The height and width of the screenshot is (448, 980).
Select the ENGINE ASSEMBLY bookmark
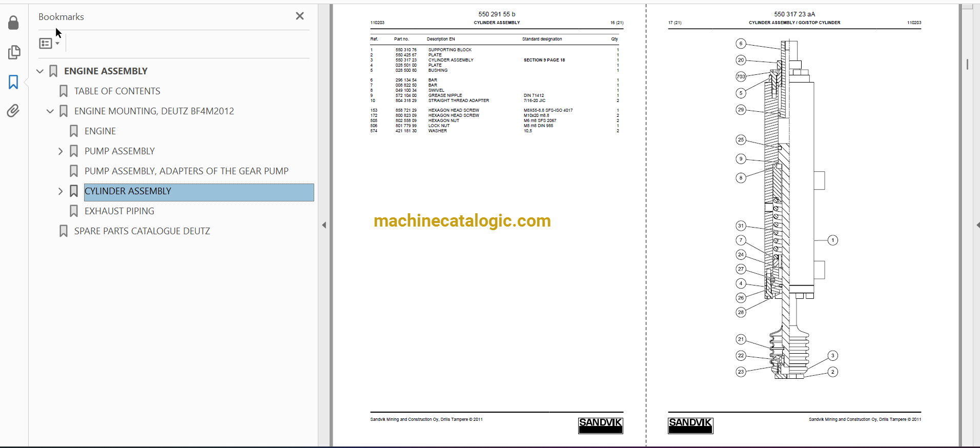(106, 71)
